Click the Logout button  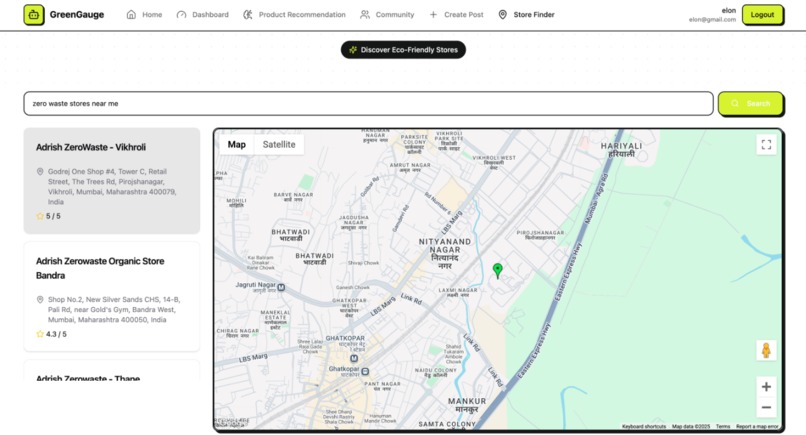(762, 15)
